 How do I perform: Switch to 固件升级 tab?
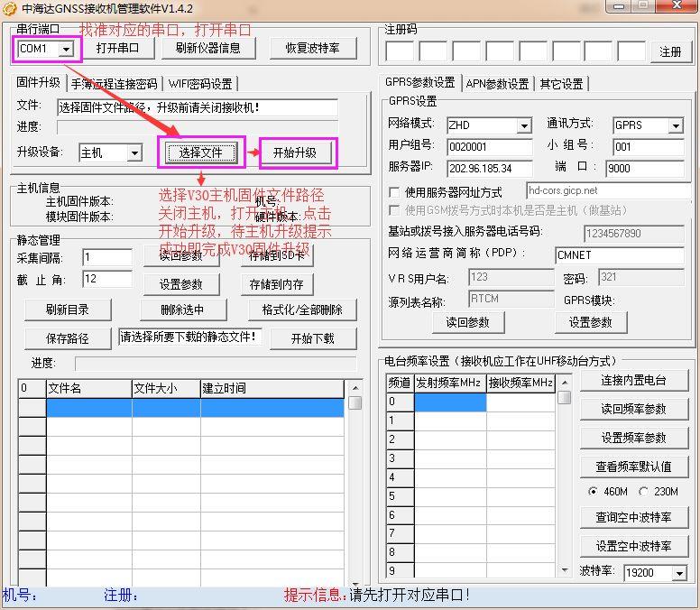39,83
